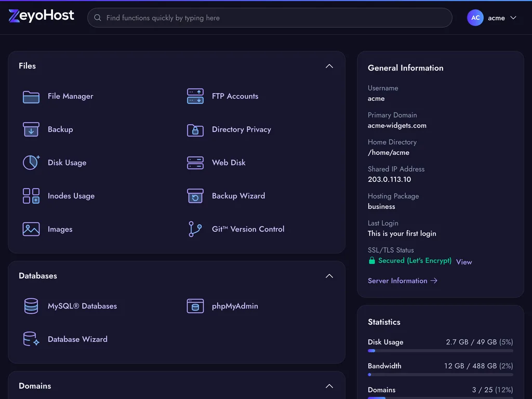Image resolution: width=532 pixels, height=399 pixels.
Task: Click the 'Secured (Let's Encrypt)' status
Action: coord(415,261)
